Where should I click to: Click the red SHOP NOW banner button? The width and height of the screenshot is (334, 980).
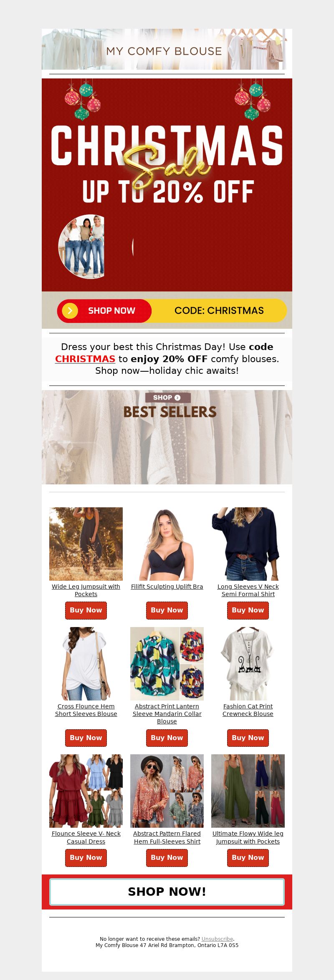click(x=104, y=311)
